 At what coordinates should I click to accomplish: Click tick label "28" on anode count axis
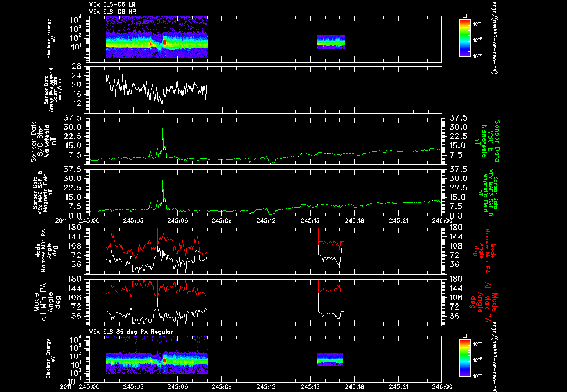coord(76,66)
